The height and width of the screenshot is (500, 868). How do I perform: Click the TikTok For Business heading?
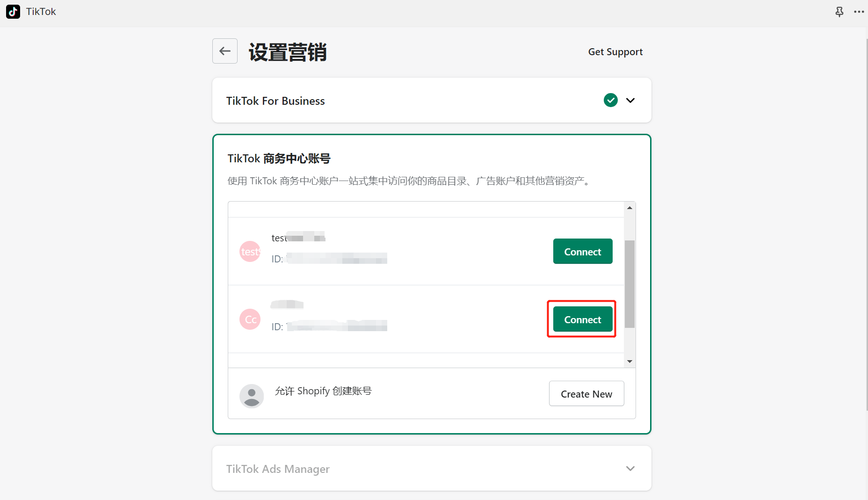[x=275, y=101]
